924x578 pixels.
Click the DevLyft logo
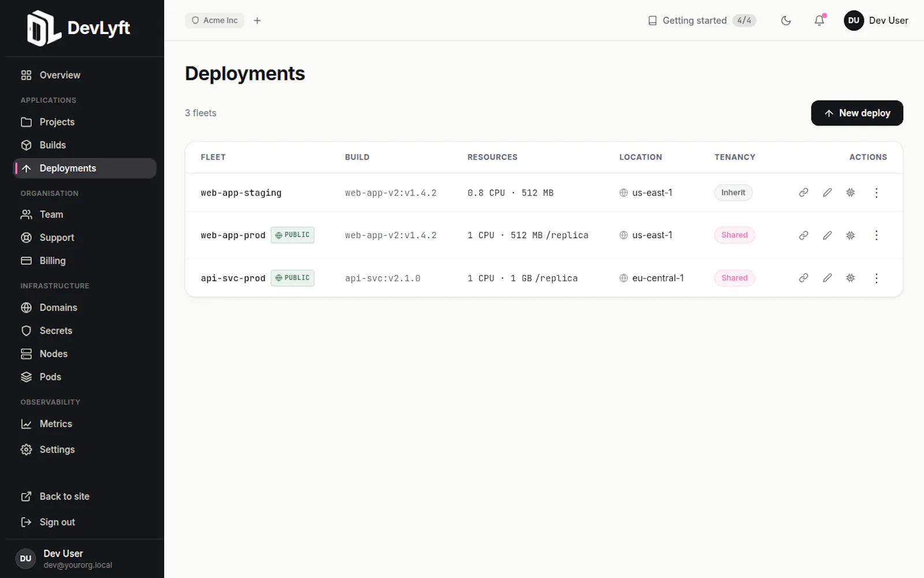pyautogui.click(x=79, y=28)
